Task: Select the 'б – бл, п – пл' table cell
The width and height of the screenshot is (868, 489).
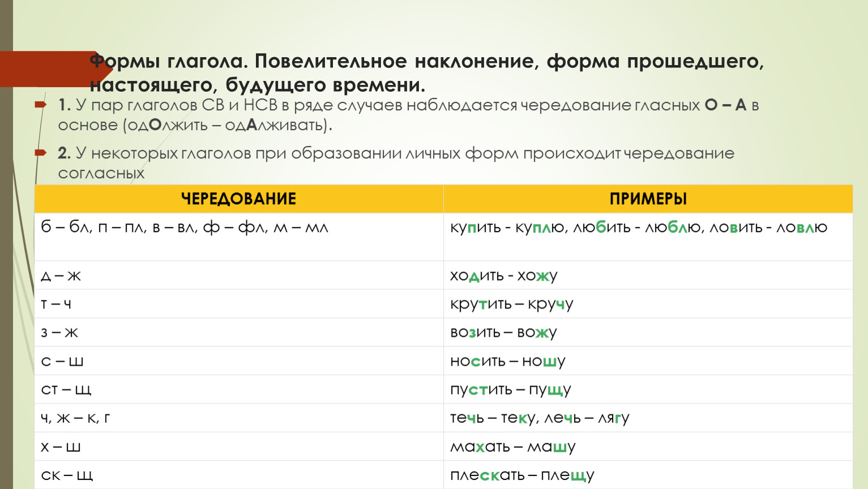Action: pyautogui.click(x=185, y=228)
